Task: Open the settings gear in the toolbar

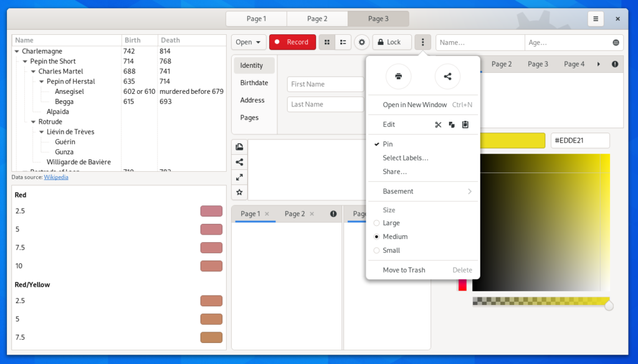Action: (361, 42)
